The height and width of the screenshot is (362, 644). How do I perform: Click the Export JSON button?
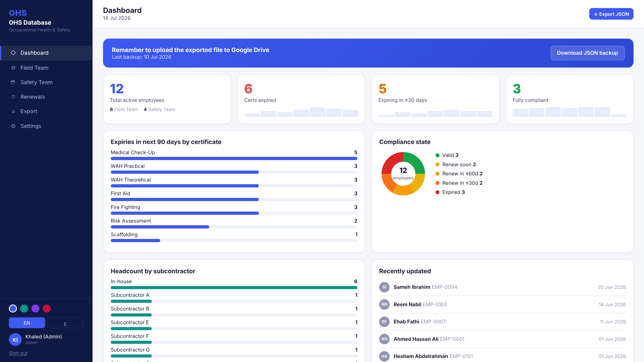pyautogui.click(x=611, y=14)
